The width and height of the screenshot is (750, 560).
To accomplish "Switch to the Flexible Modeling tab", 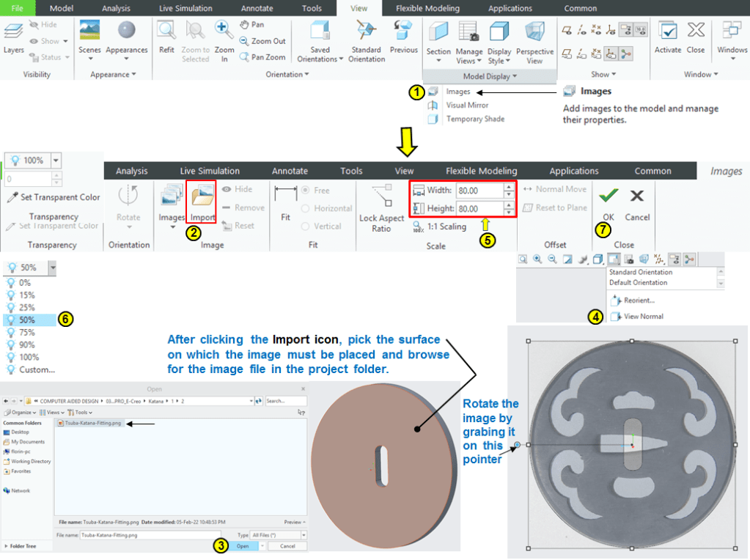I will pos(427,9).
